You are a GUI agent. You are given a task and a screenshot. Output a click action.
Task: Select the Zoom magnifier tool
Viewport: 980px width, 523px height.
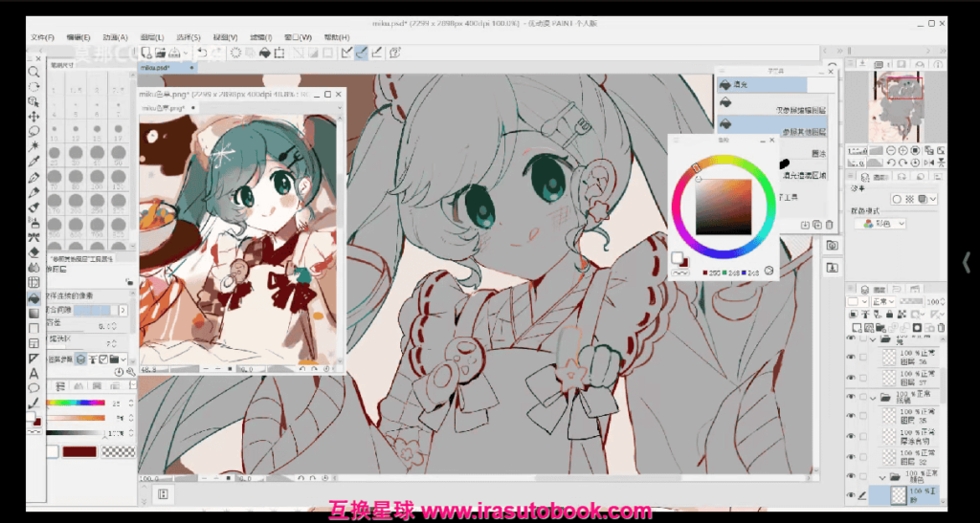[x=34, y=72]
